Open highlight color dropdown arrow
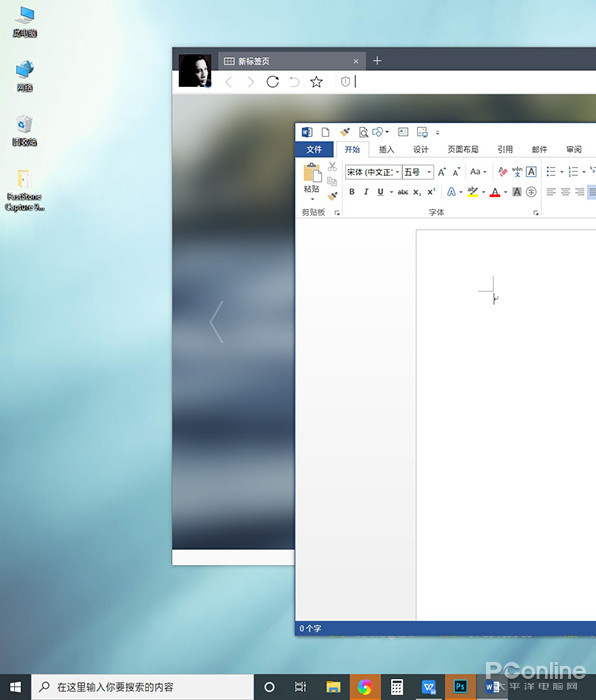The height and width of the screenshot is (700, 596). 483,192
